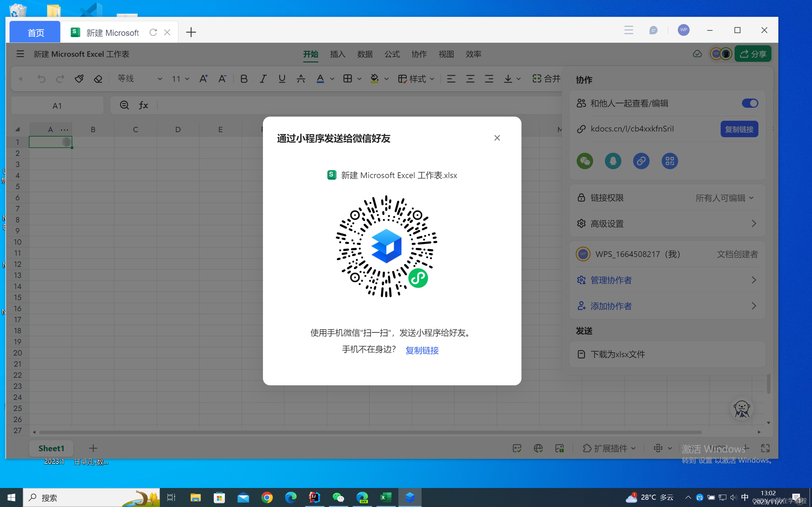Open the 首页 tab

click(35, 33)
